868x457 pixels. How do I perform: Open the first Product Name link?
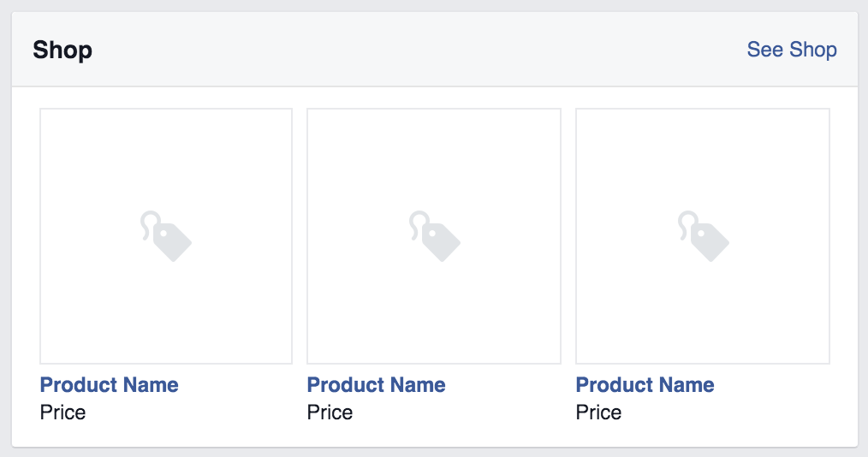click(x=110, y=385)
